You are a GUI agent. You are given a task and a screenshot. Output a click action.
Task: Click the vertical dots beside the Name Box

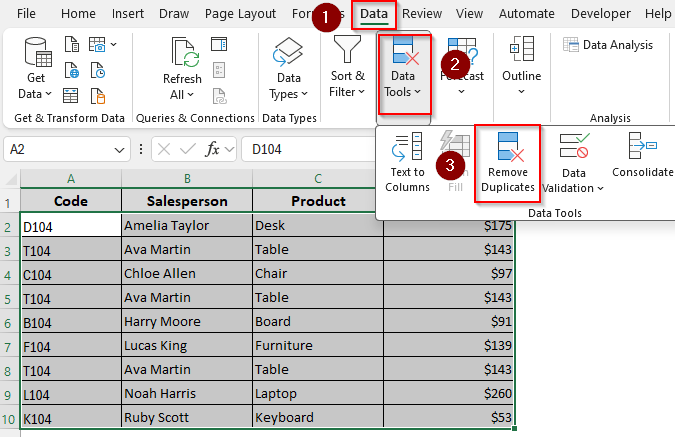click(141, 149)
